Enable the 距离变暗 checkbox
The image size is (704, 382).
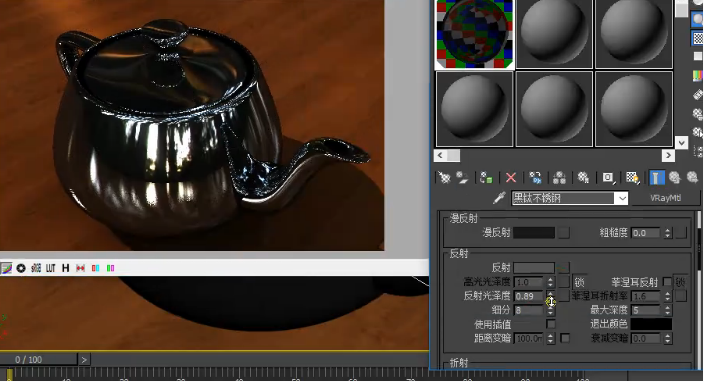565,338
